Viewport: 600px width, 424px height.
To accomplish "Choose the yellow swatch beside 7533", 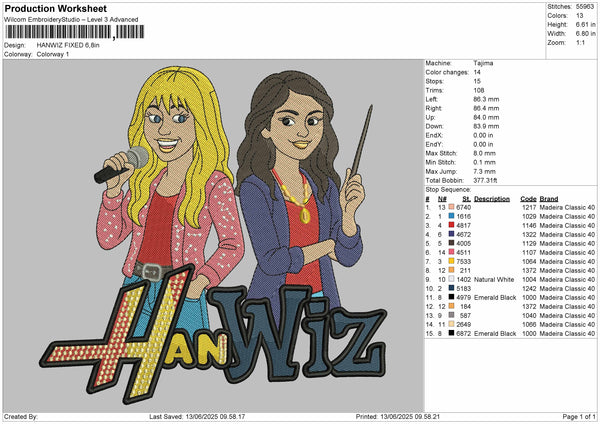I will (451, 261).
